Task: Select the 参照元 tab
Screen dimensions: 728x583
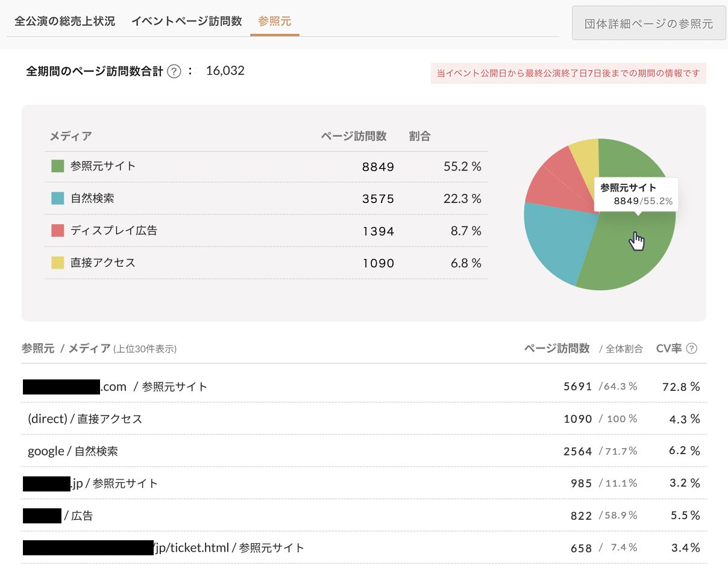Action: tap(274, 21)
